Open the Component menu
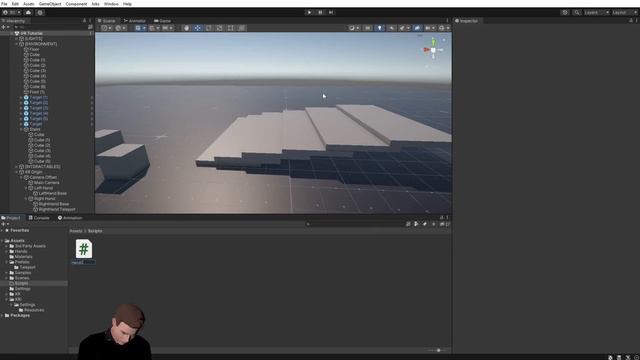Screen dimensions: 640x360 [76, 4]
